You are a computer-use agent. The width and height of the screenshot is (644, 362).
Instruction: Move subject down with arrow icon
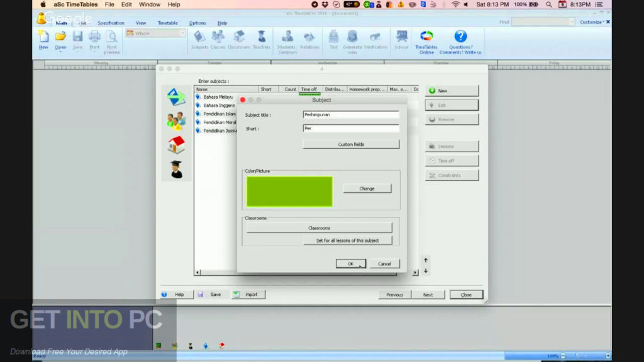[426, 271]
